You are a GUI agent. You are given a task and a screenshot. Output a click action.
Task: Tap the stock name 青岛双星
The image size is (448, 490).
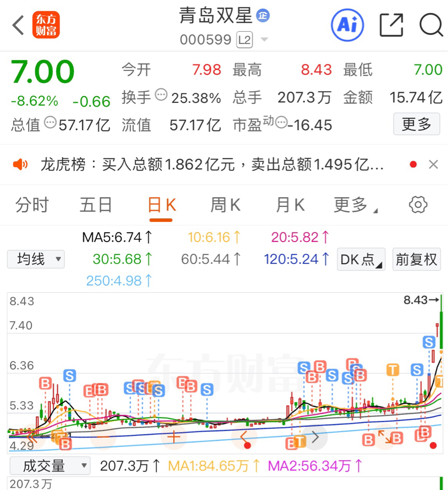tap(216, 15)
